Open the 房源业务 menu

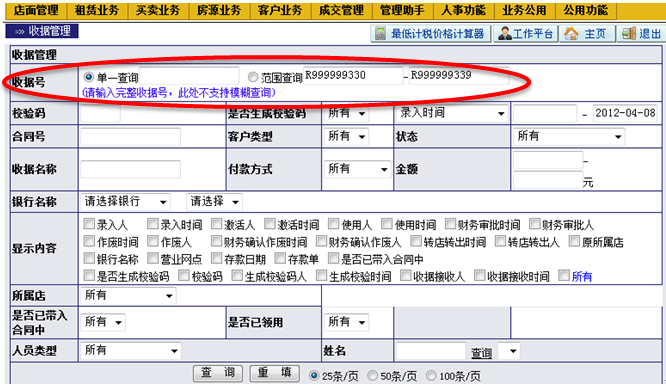[x=219, y=10]
